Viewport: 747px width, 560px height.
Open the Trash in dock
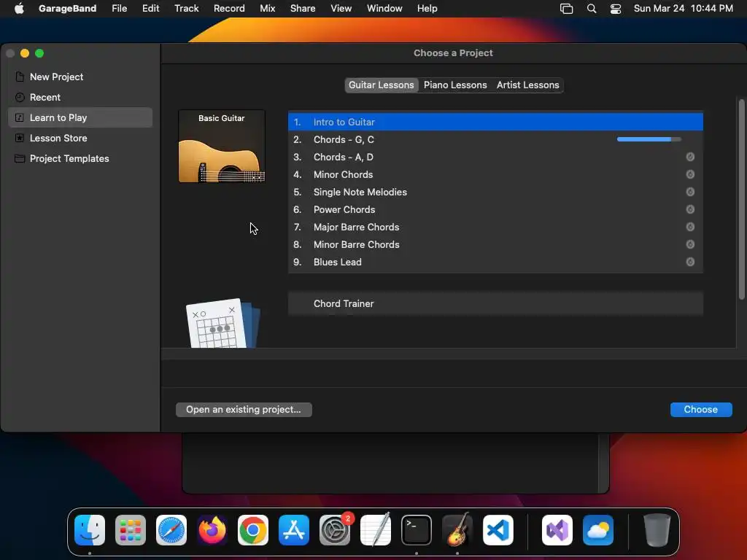[657, 530]
